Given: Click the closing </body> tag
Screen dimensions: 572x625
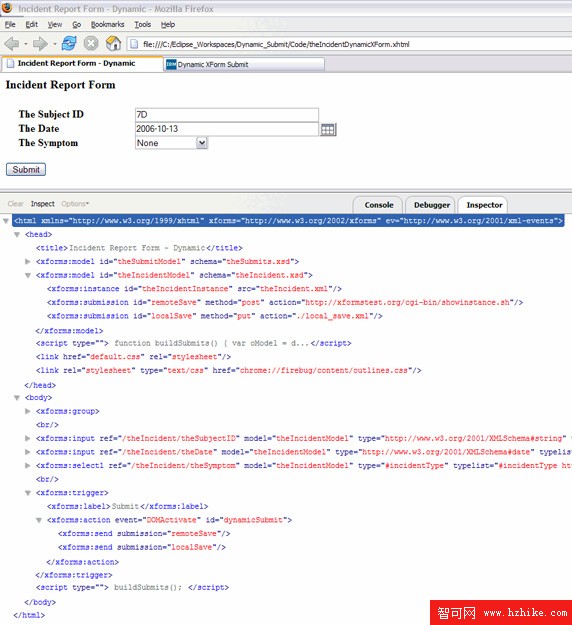Looking at the screenshot, I should [x=40, y=602].
